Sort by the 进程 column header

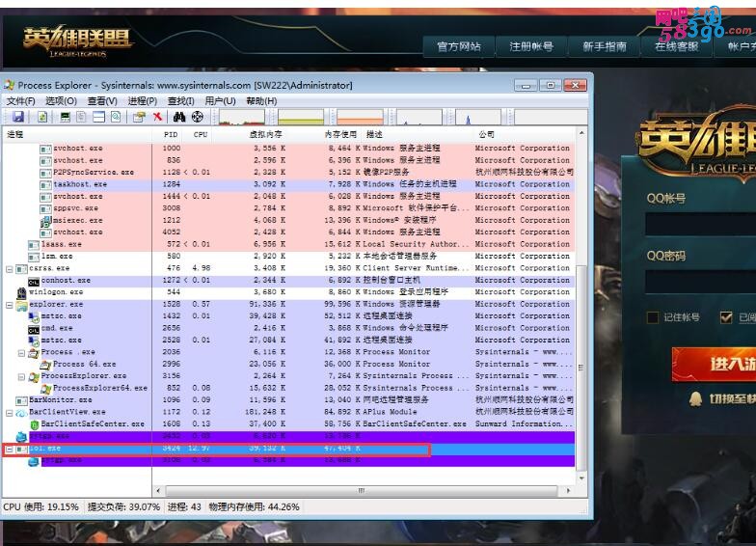click(x=77, y=134)
